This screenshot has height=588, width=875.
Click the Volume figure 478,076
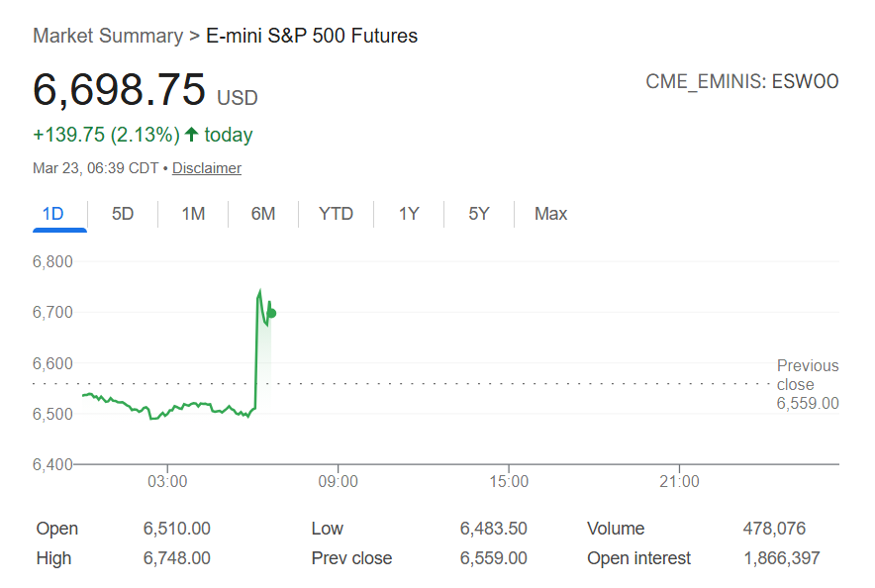pos(783,529)
